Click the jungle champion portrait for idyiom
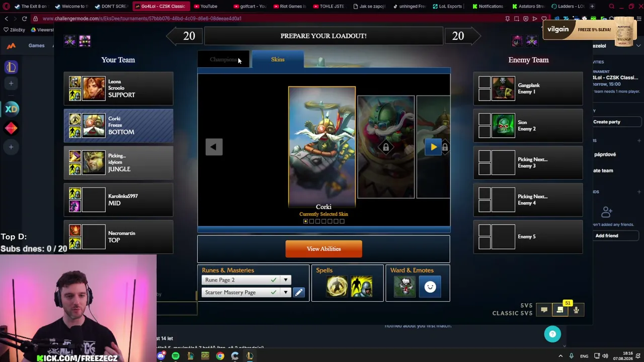 (x=94, y=163)
